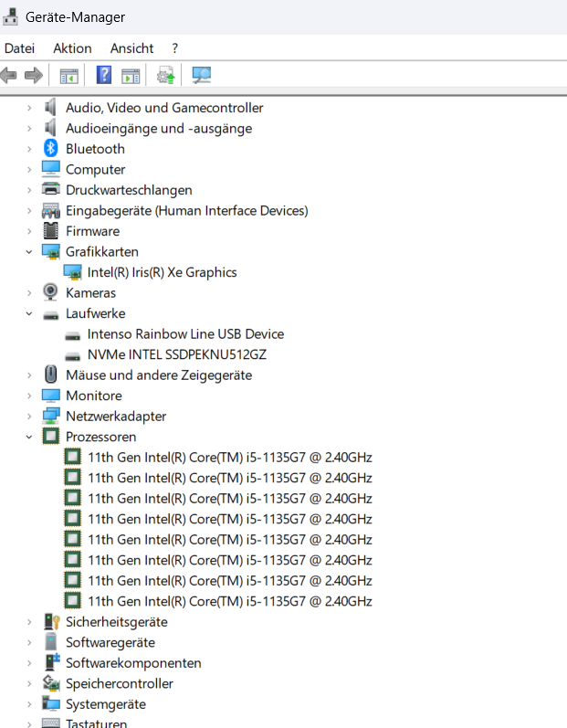Image resolution: width=567 pixels, height=728 pixels.
Task: Click the Sicherheitsgeräte key icon
Action: (x=51, y=622)
